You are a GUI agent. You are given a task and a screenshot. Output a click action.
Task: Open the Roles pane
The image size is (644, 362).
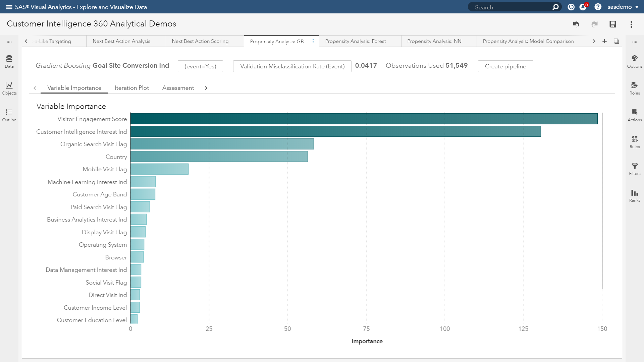(x=634, y=88)
